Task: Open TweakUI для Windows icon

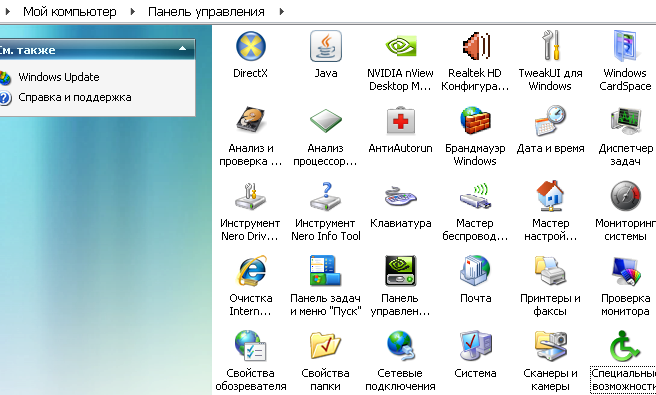Action: tap(551, 46)
